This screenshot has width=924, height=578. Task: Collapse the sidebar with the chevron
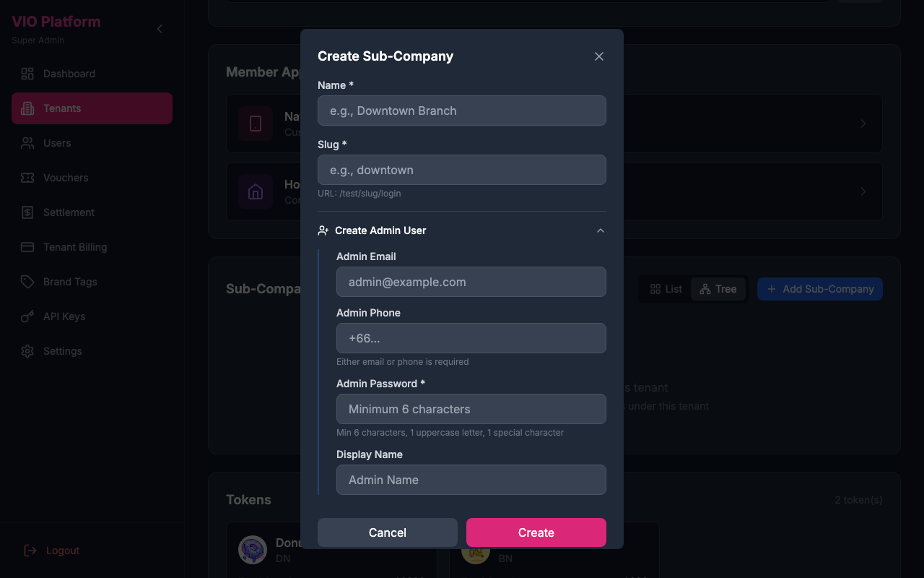(159, 29)
